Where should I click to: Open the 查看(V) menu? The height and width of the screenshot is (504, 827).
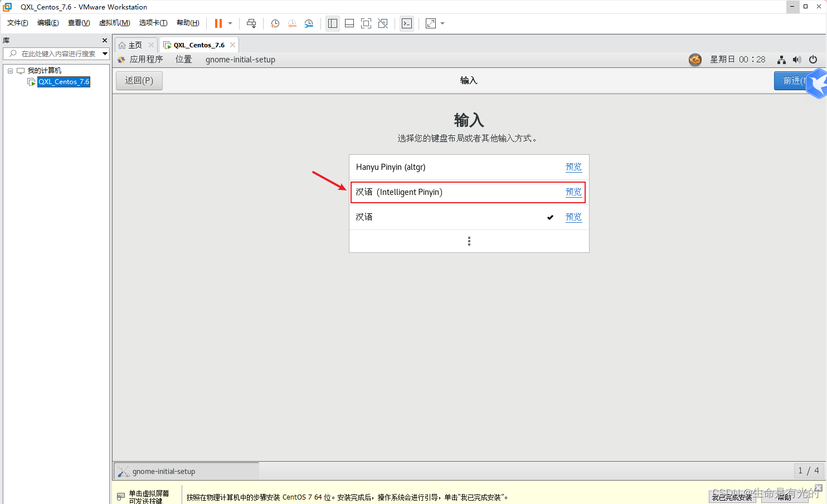pos(79,23)
